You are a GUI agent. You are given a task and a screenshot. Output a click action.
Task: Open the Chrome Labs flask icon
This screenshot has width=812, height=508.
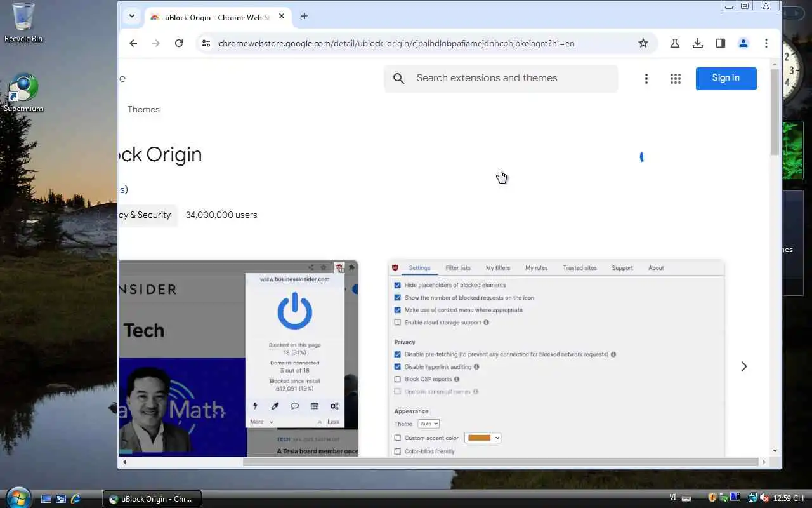click(675, 43)
